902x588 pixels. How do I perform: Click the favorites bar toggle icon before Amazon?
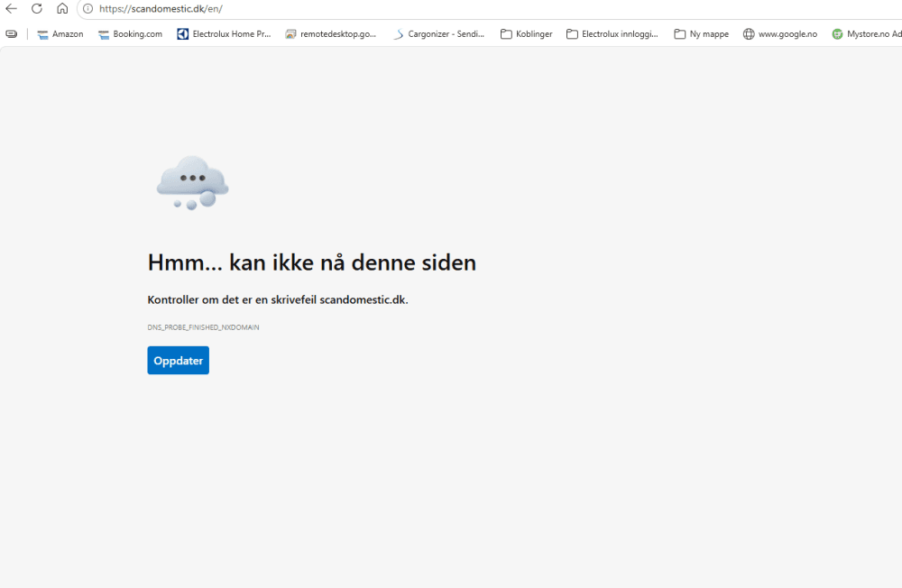pos(12,34)
